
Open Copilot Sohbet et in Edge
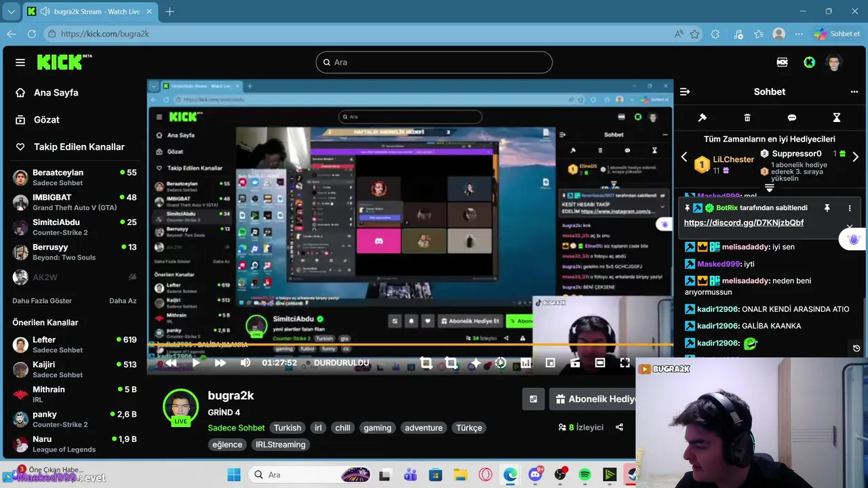837,34
